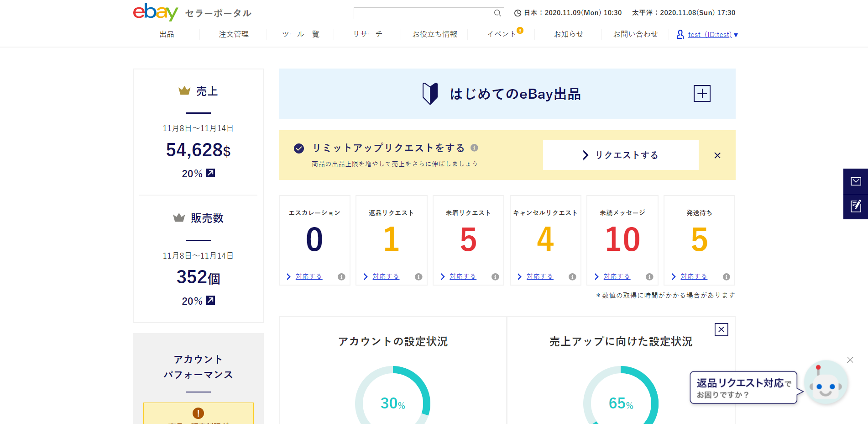Click the clock icon beside 日本 time
Image resolution: width=868 pixels, height=424 pixels.
[x=518, y=13]
